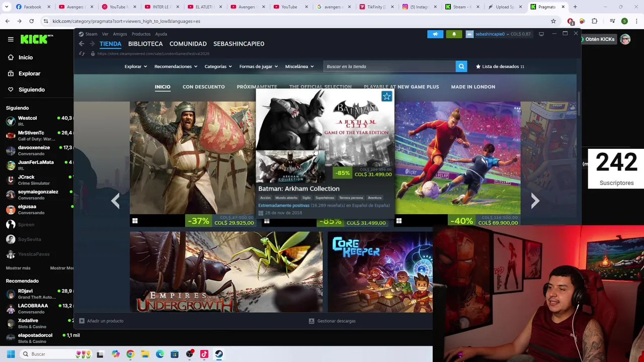Open Task View on the taskbar
This screenshot has width=644, height=362.
click(x=100, y=354)
